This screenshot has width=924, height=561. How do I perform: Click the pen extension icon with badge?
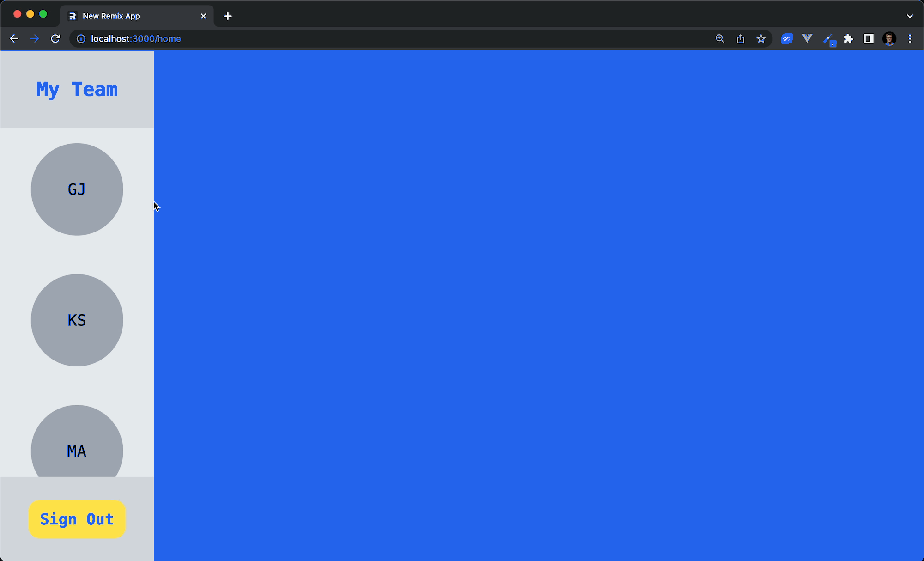(828, 39)
